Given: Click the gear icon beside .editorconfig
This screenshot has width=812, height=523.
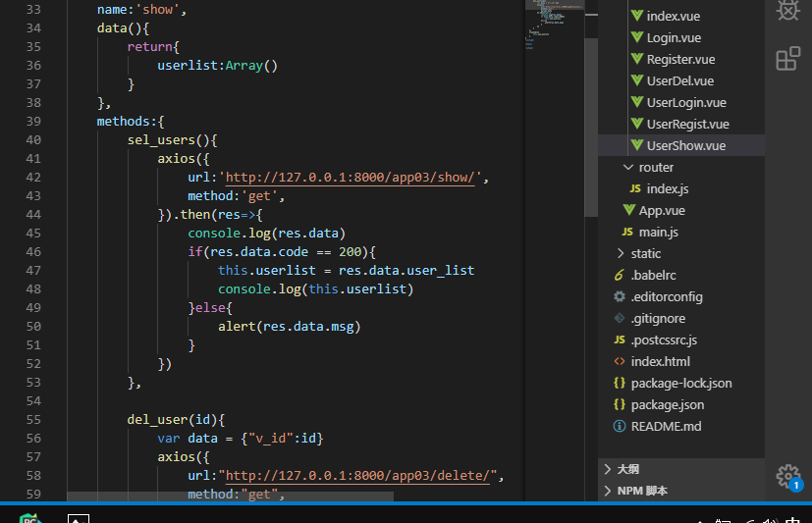Looking at the screenshot, I should (620, 297).
